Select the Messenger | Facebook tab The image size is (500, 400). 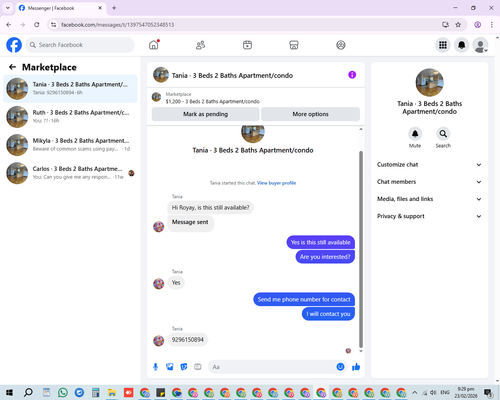click(60, 8)
